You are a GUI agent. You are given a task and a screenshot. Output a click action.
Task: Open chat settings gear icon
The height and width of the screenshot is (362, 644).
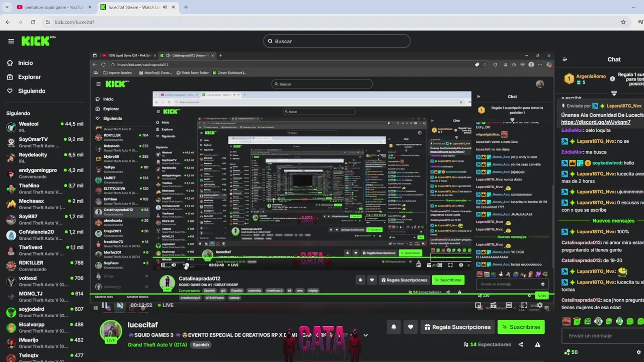point(639,352)
